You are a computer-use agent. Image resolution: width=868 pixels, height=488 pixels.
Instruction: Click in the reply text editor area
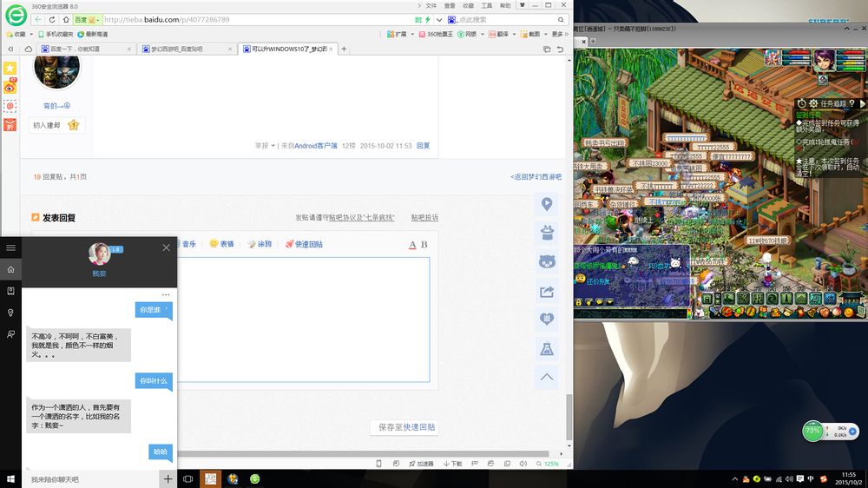[303, 320]
